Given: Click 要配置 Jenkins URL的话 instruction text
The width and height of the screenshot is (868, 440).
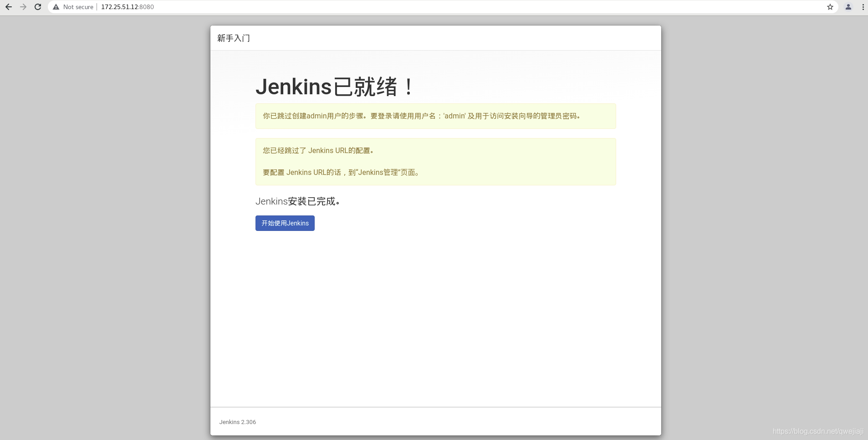Looking at the screenshot, I should pyautogui.click(x=341, y=173).
